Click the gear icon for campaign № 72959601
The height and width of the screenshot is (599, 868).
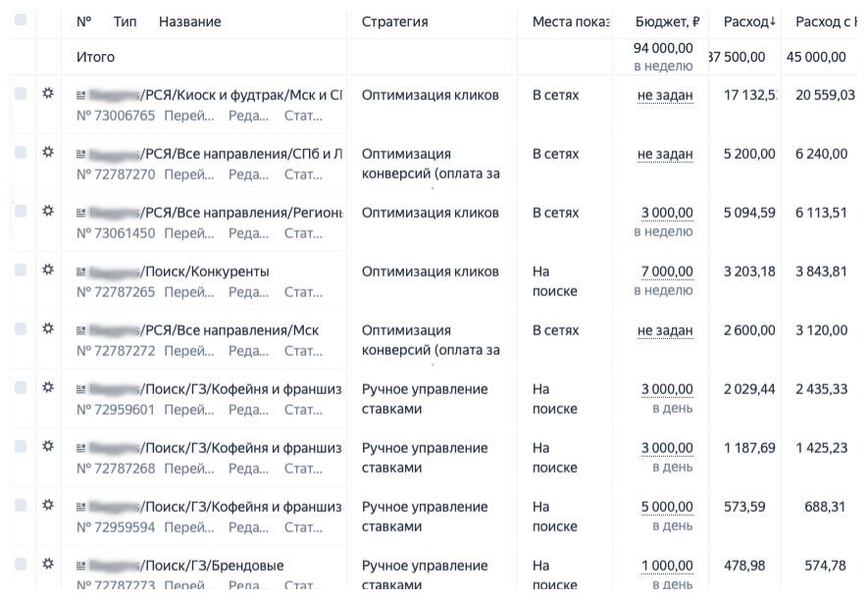(x=48, y=387)
